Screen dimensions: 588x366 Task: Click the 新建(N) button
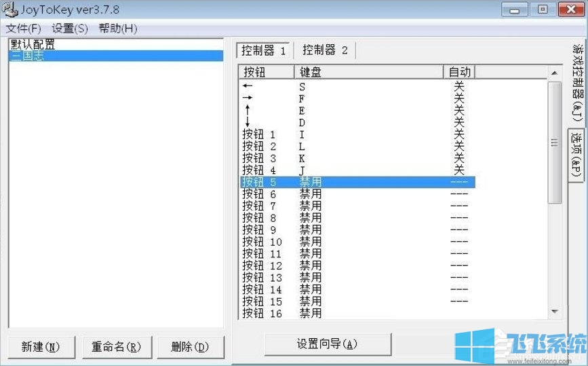point(41,347)
